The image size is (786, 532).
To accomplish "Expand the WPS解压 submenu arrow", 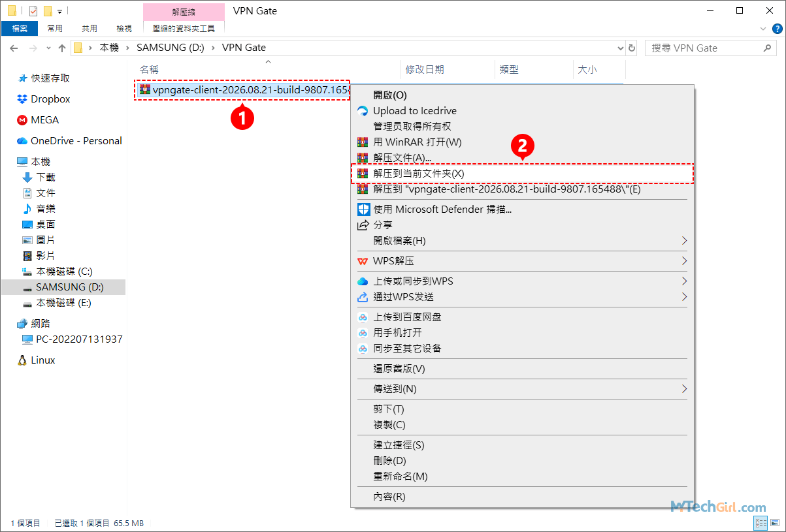I will 684,261.
